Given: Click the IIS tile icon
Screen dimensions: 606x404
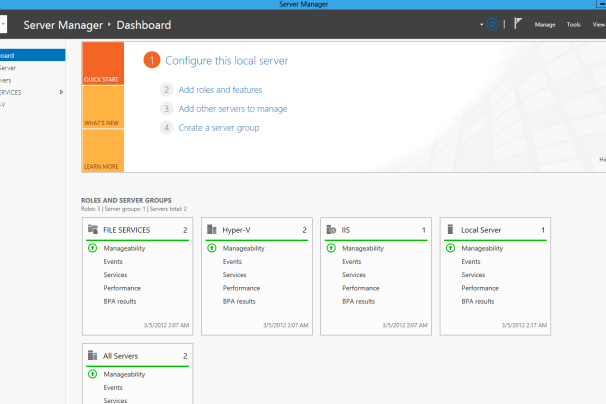Looking at the screenshot, I should [331, 230].
